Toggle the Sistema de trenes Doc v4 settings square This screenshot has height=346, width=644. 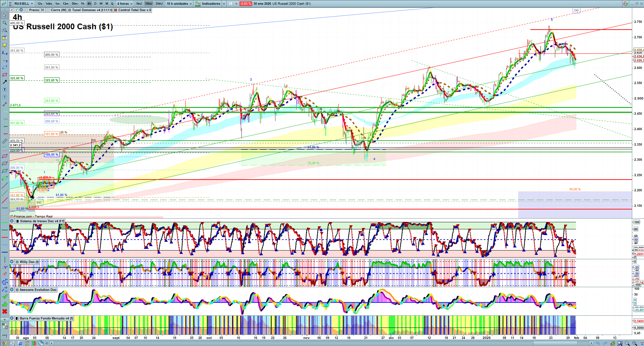tap(17, 221)
